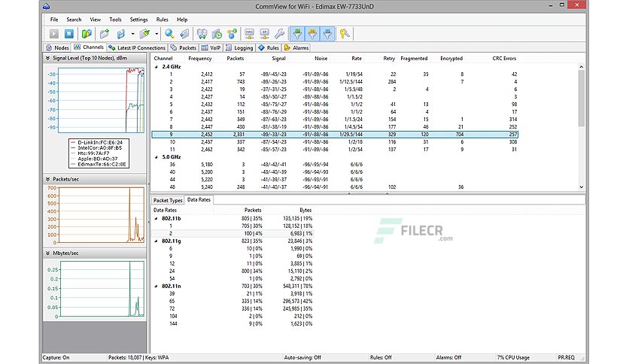Viewport: 629px width, 364px height.
Task: Switch to the Packet Types tab
Action: [168, 200]
